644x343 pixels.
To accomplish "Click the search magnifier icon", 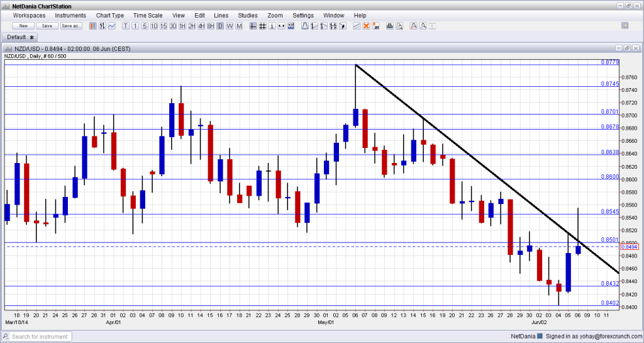I will tap(6, 337).
